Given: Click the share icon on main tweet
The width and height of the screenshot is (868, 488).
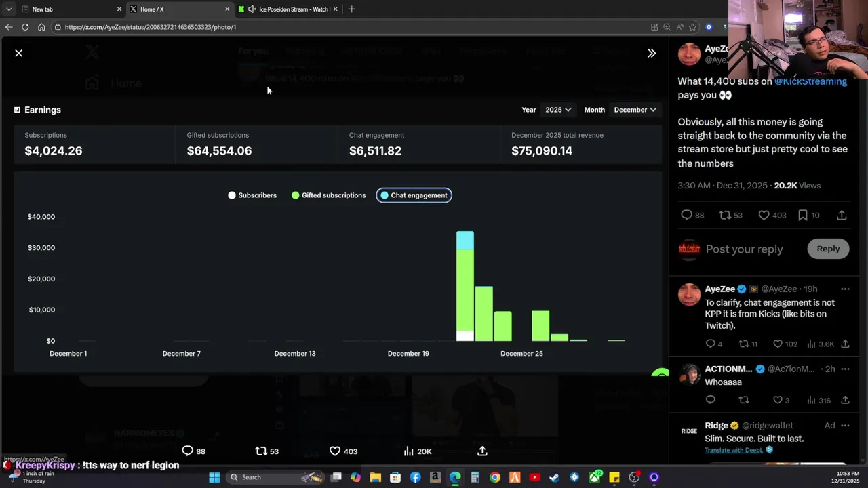Looking at the screenshot, I should [x=842, y=215].
